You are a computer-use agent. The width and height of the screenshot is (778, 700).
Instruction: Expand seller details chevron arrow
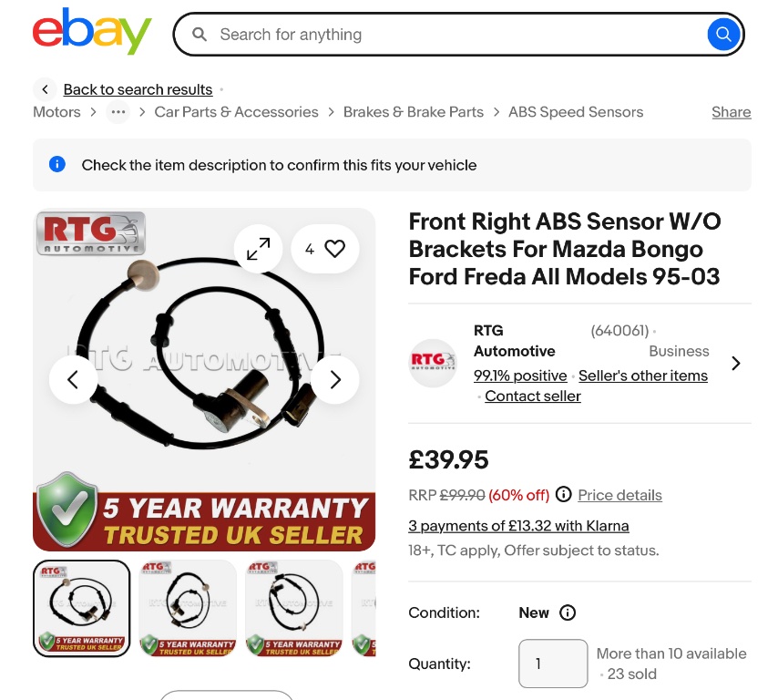pos(736,363)
